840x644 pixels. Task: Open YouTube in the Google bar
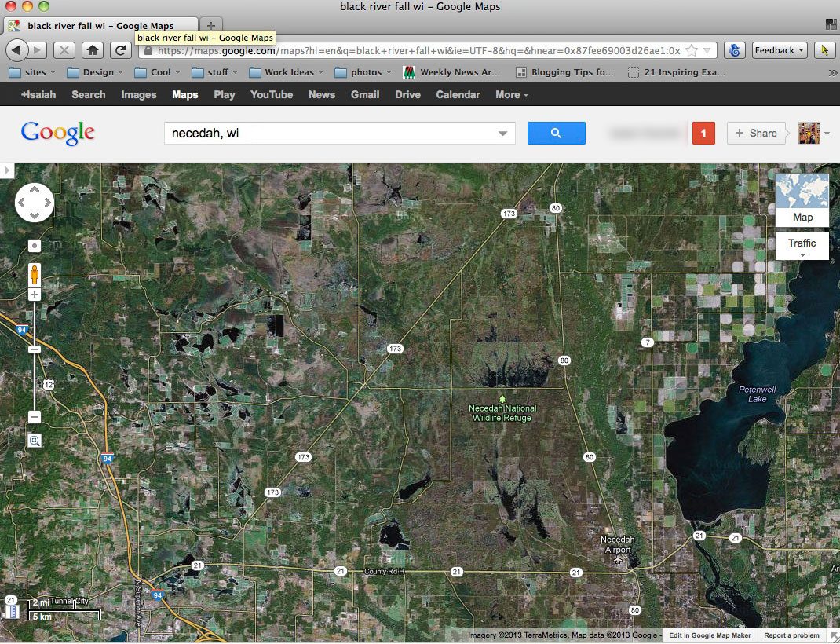[x=272, y=95]
